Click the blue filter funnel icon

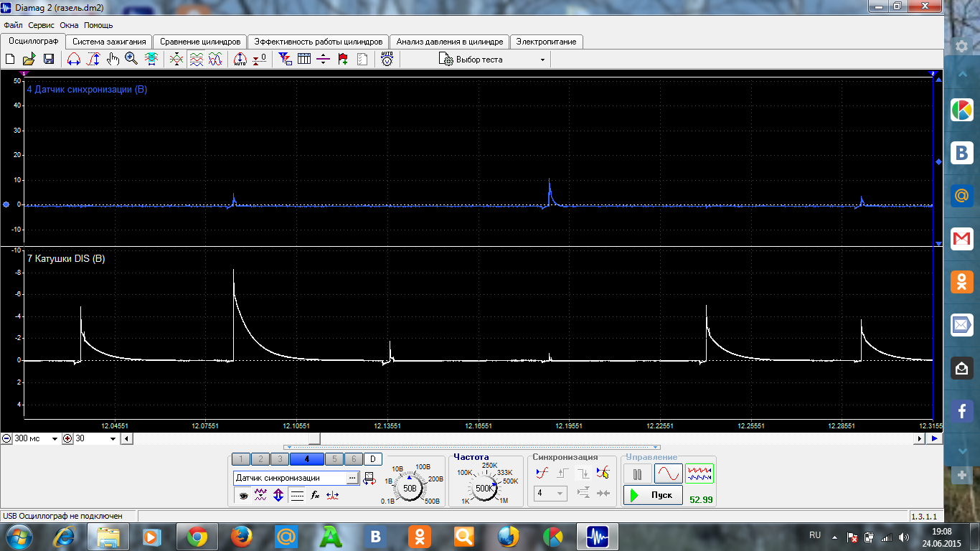tap(285, 60)
